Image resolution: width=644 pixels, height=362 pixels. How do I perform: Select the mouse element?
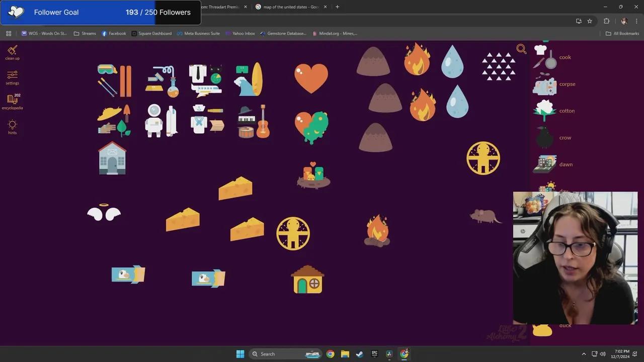coord(485,216)
